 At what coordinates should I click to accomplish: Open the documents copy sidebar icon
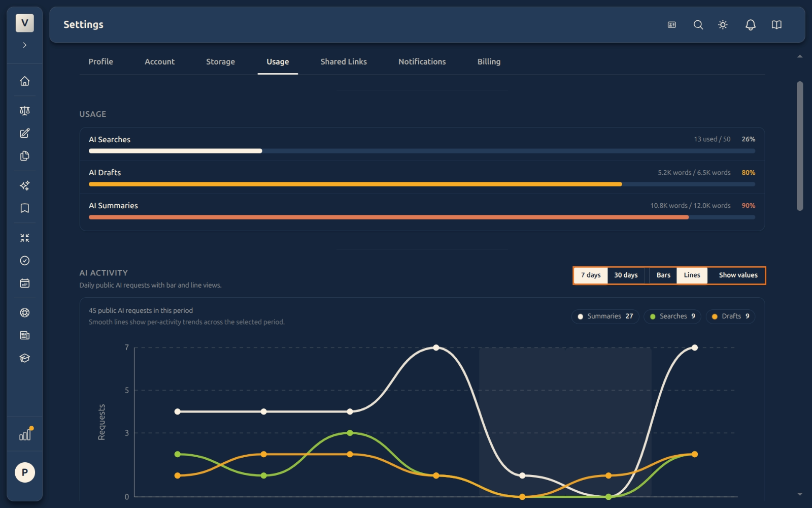pos(24,156)
